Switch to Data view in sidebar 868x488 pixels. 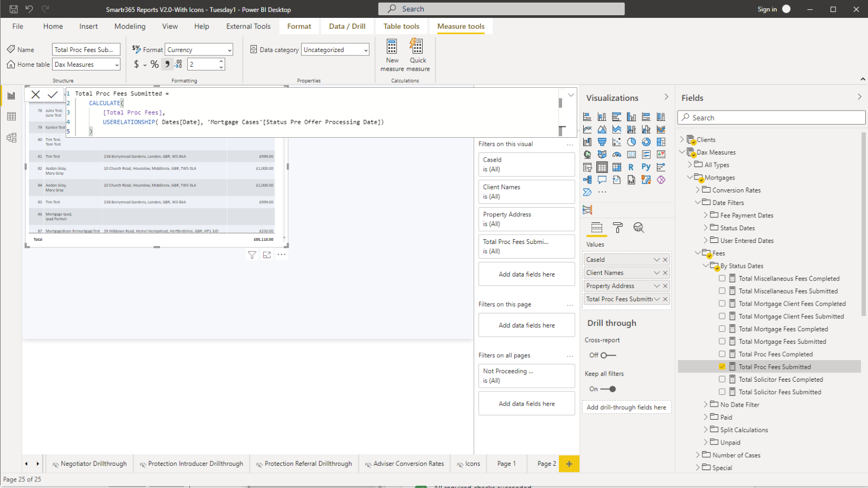(11, 117)
